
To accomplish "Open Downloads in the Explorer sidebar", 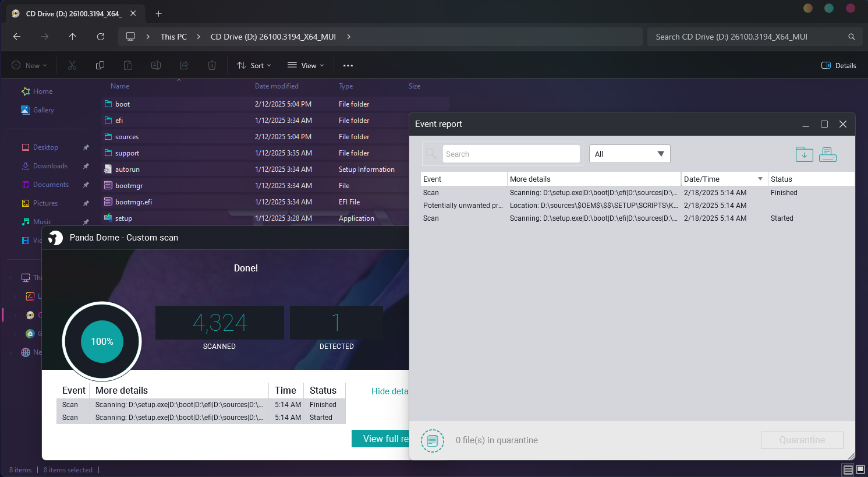I will (50, 166).
